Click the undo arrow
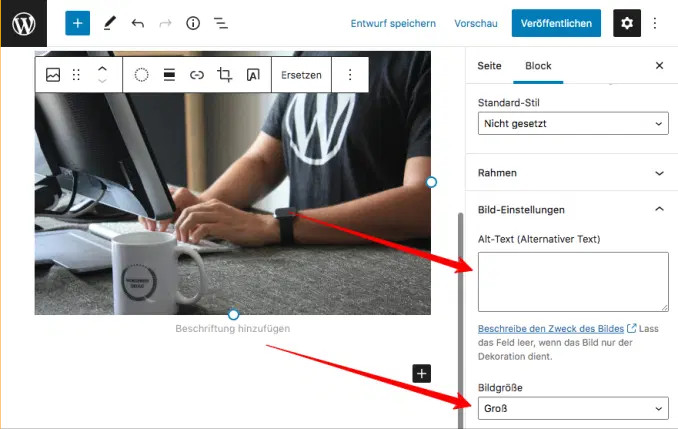The image size is (678, 429). [138, 23]
